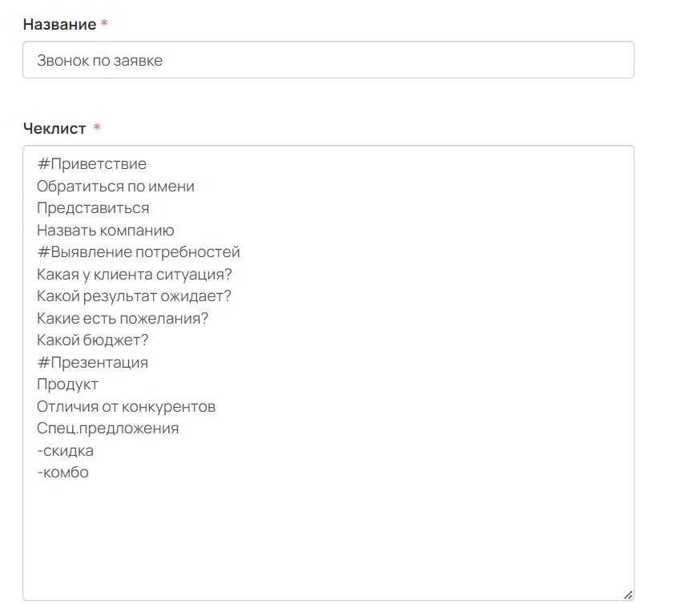Click the textarea resize handle icon
Viewport: 677px width, 616px height.
[x=628, y=595]
